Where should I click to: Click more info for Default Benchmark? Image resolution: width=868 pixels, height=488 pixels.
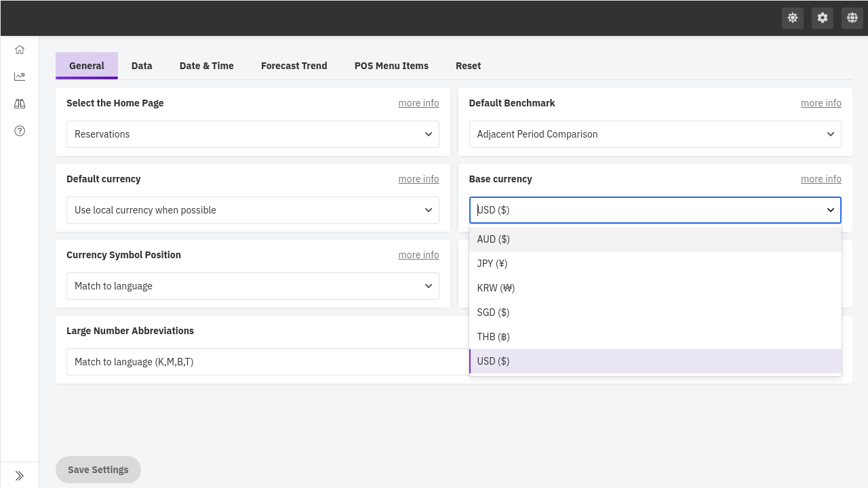click(x=821, y=103)
